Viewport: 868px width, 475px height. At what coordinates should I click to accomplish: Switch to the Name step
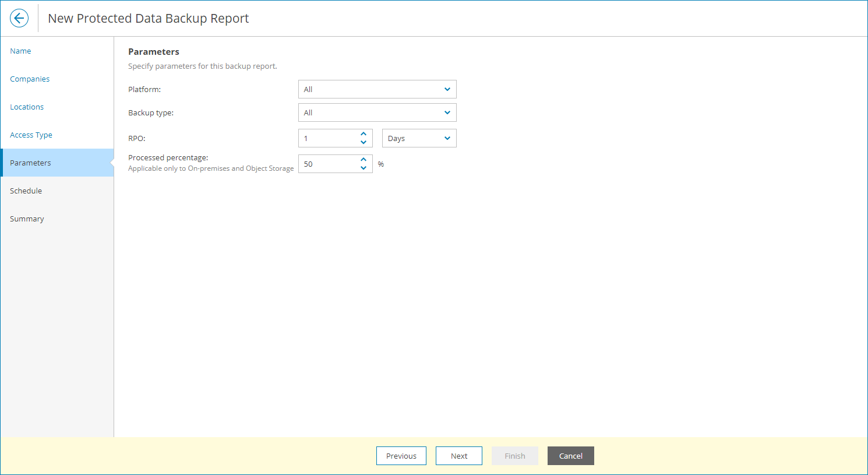(20, 51)
